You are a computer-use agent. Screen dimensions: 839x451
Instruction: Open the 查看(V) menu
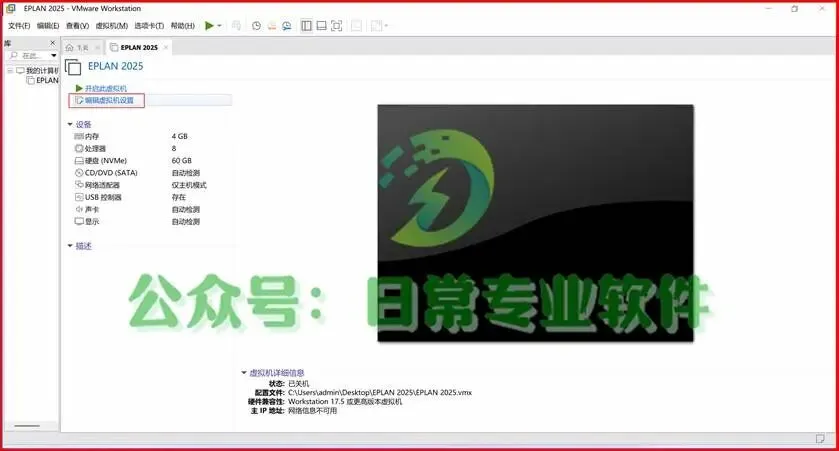click(77, 26)
